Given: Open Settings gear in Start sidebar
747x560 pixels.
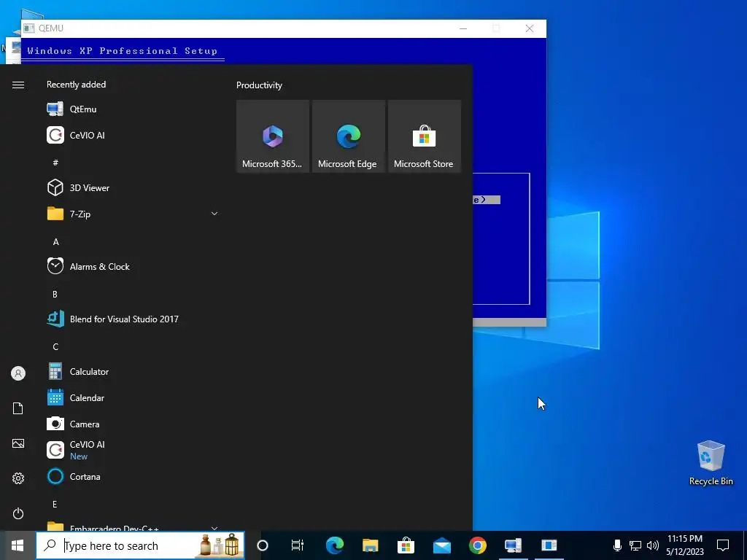Looking at the screenshot, I should click(x=18, y=478).
